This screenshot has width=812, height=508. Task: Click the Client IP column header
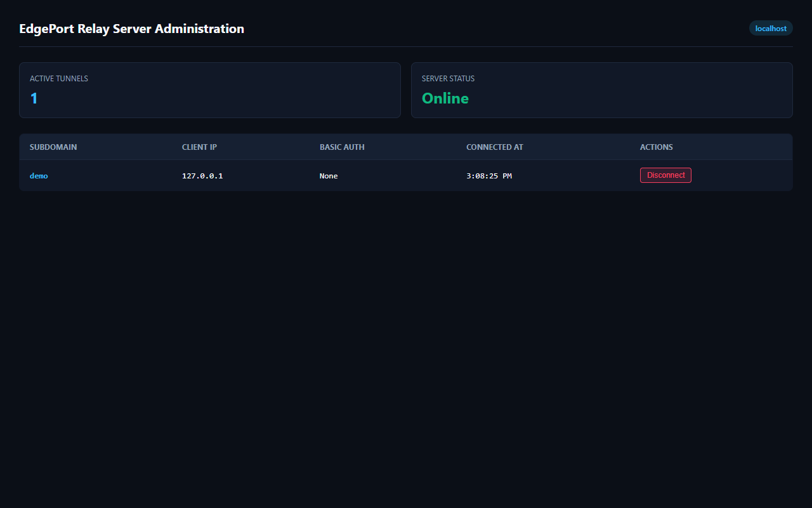click(199, 147)
